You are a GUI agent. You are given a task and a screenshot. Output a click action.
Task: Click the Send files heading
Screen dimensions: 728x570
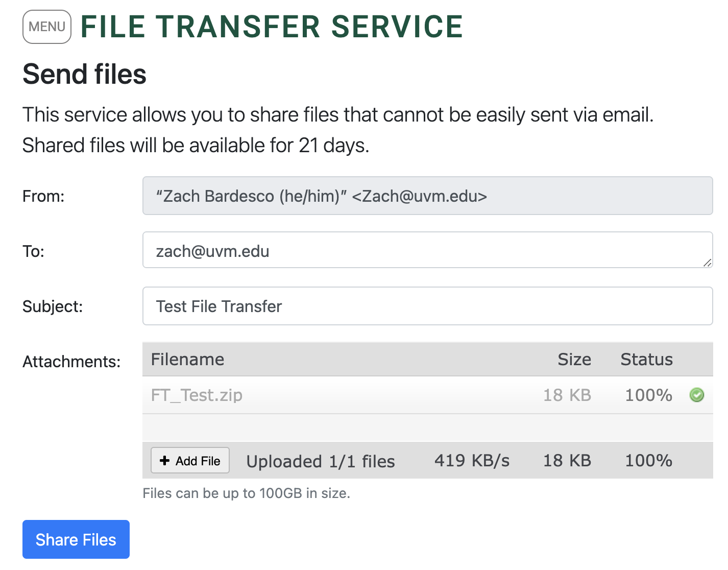tap(85, 74)
